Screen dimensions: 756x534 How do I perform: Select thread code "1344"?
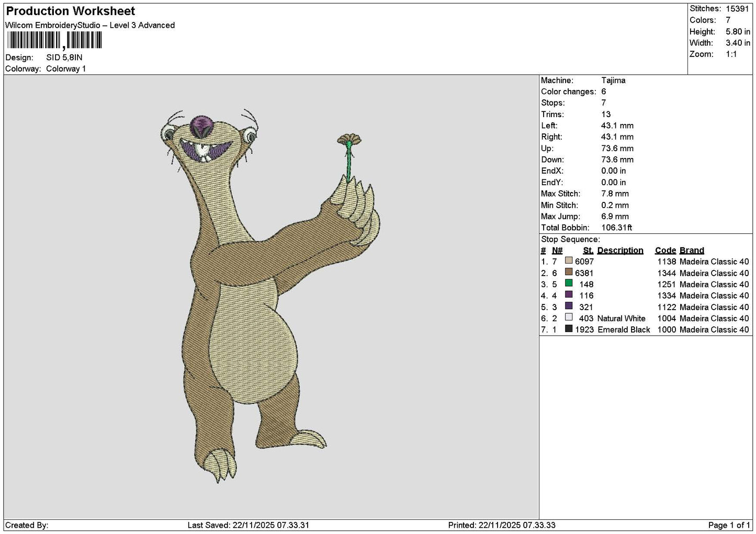click(667, 273)
